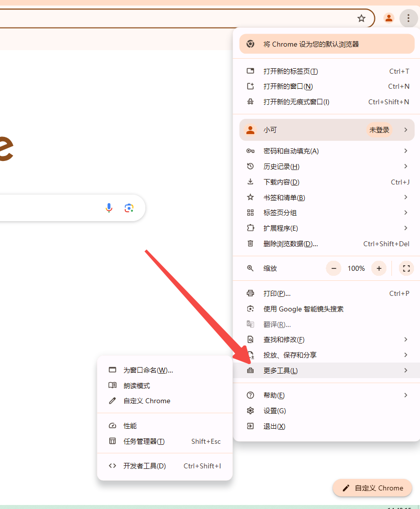The width and height of the screenshot is (420, 509).
Task: Click the toolbox icon beside 更多工具
Action: click(251, 371)
